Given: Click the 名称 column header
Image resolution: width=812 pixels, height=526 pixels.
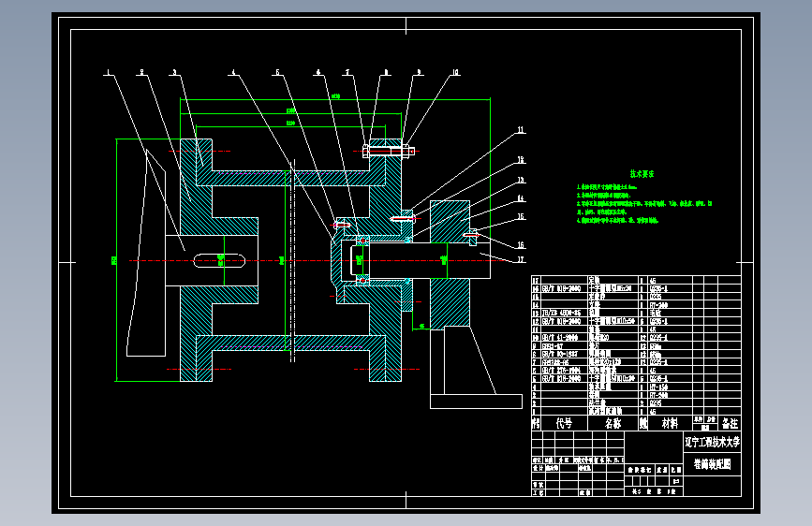Looking at the screenshot, I should pyautogui.click(x=613, y=423).
